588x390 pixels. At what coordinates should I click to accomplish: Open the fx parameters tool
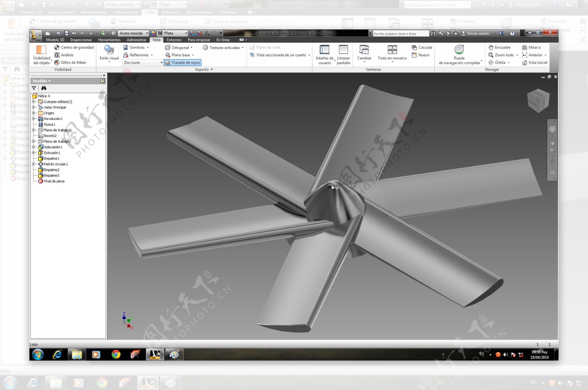click(208, 33)
